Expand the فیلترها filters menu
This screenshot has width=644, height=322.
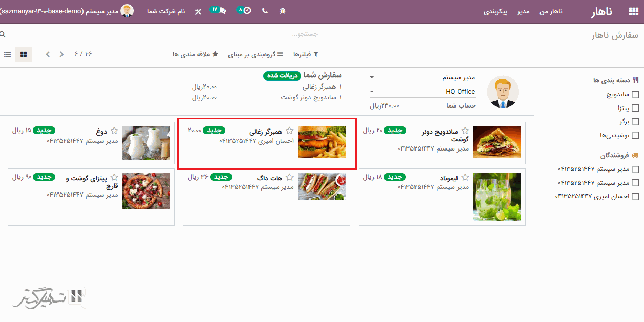coord(305,54)
